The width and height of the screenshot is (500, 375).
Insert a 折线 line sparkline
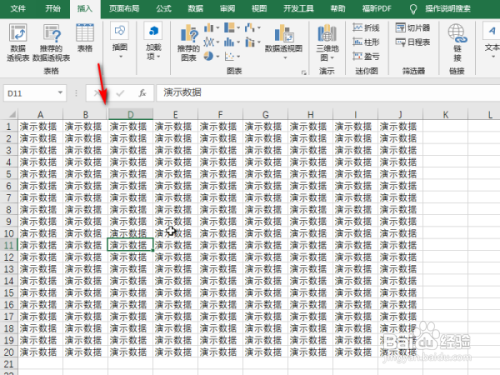click(366, 28)
